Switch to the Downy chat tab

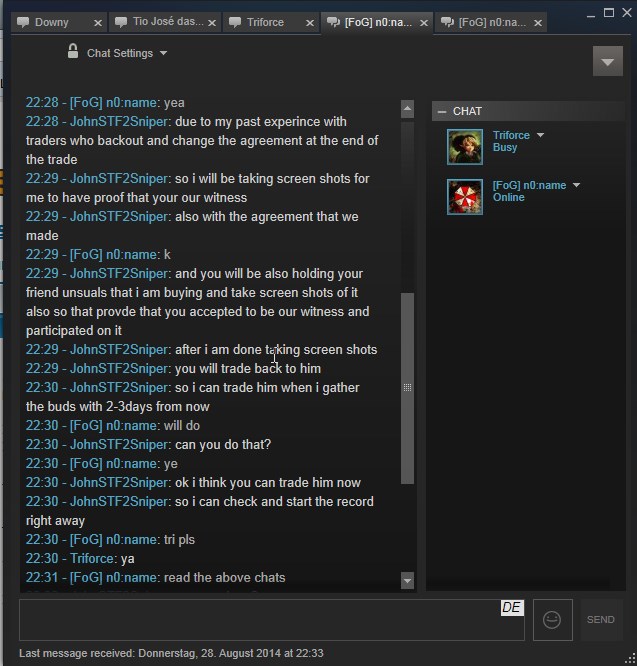tap(52, 22)
